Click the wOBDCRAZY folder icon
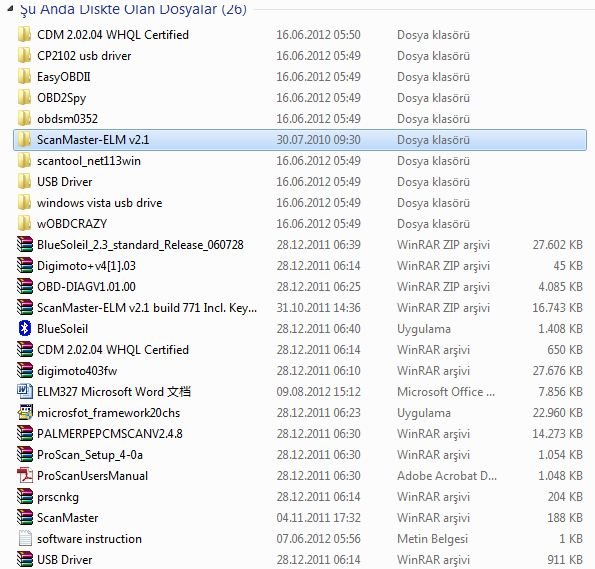Viewport: 595px width, 569px height. [x=25, y=224]
